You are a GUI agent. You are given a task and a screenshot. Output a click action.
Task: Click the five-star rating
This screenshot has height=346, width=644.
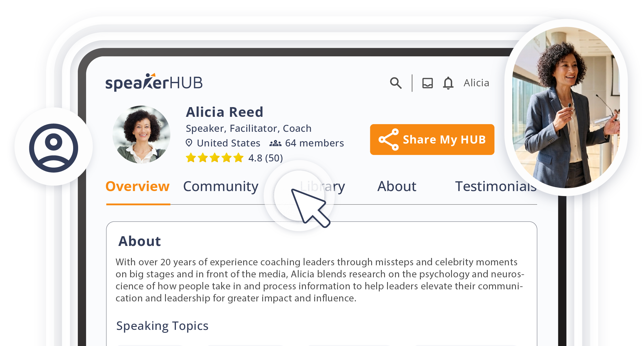point(215,158)
